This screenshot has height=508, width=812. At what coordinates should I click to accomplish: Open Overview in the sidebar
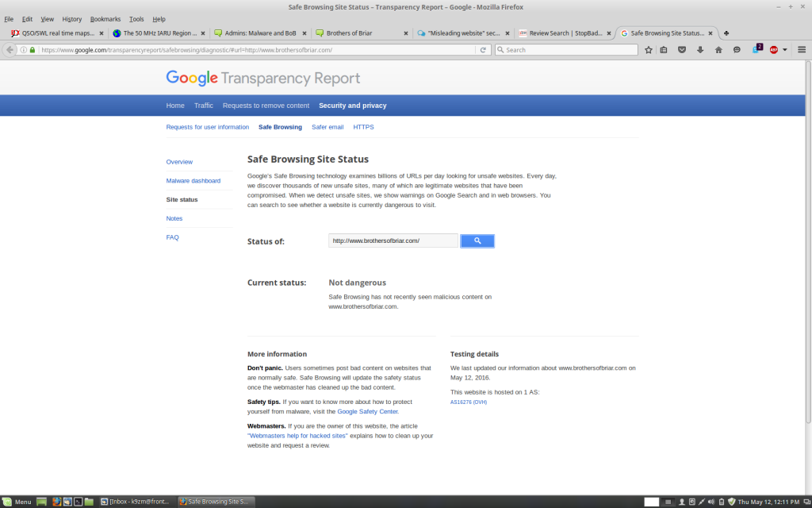179,162
